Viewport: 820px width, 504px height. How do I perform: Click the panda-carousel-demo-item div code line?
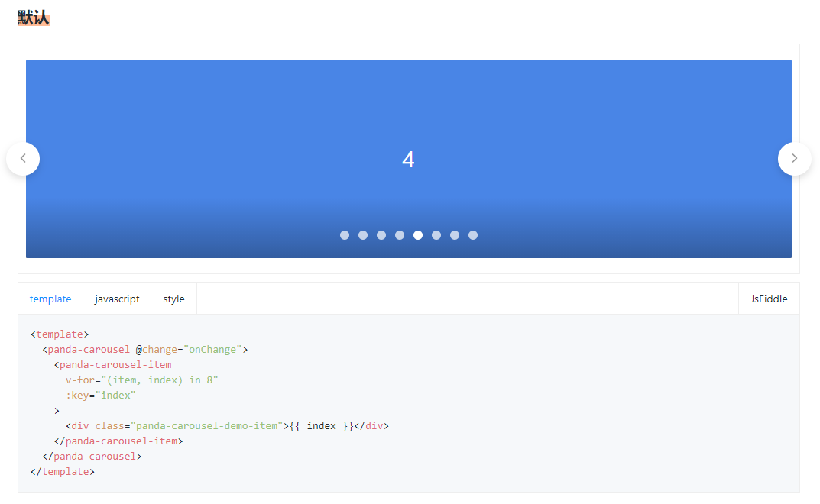click(228, 426)
